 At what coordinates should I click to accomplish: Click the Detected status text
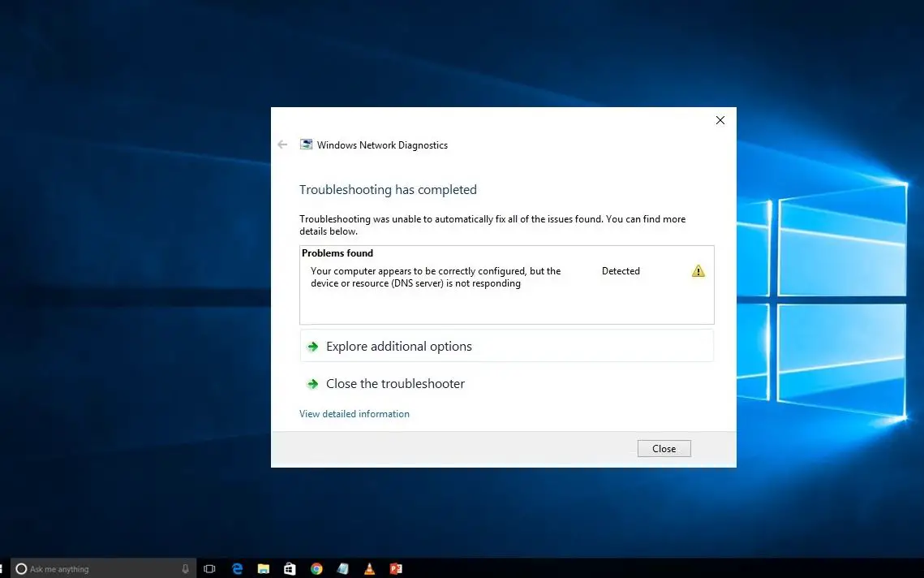[x=621, y=271]
